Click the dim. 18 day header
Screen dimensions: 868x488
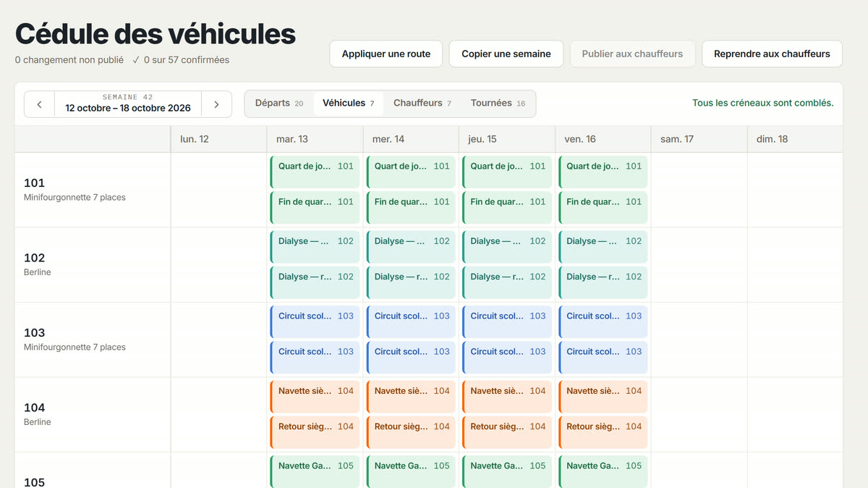click(795, 139)
